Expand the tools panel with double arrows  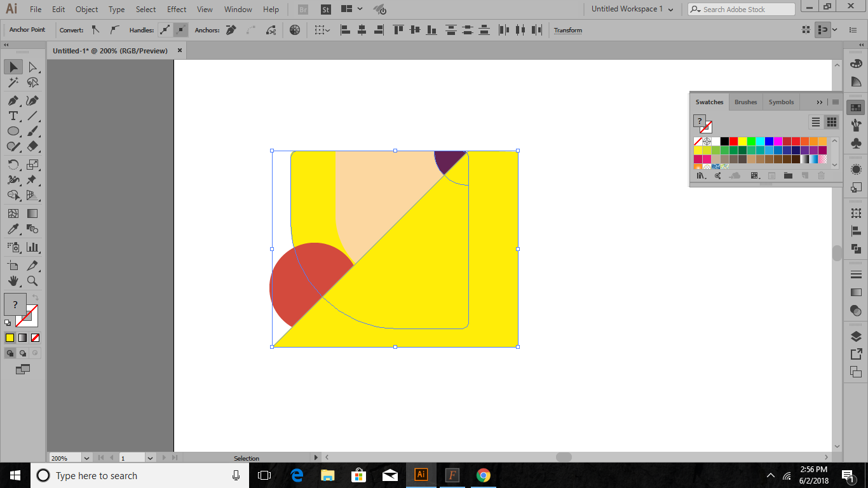click(x=6, y=46)
